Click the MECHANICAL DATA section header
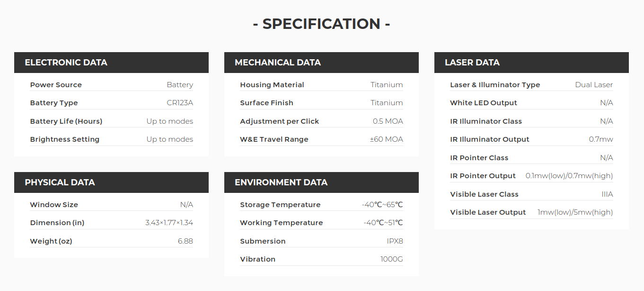Screen dimensions: 644x291 pos(278,63)
